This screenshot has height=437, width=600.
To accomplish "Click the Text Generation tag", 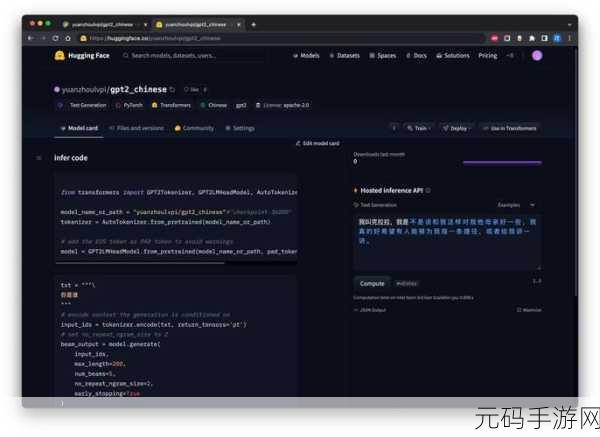I will coord(82,105).
